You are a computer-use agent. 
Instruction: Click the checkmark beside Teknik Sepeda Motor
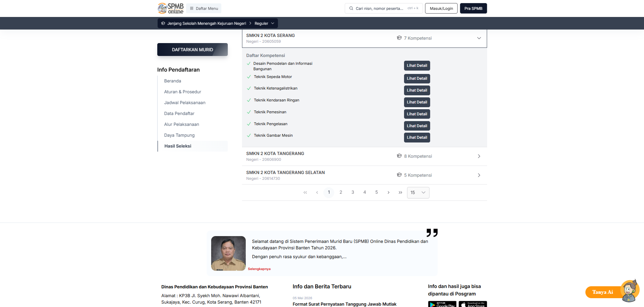249,77
